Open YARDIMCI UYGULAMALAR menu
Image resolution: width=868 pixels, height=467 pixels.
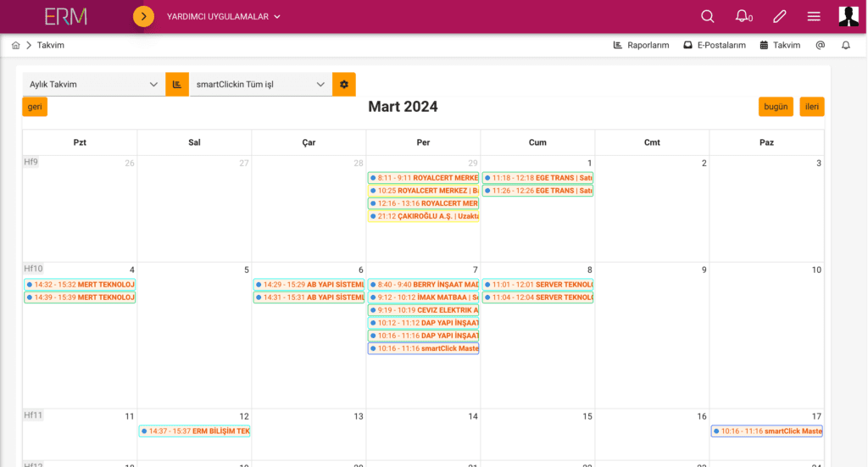224,17
